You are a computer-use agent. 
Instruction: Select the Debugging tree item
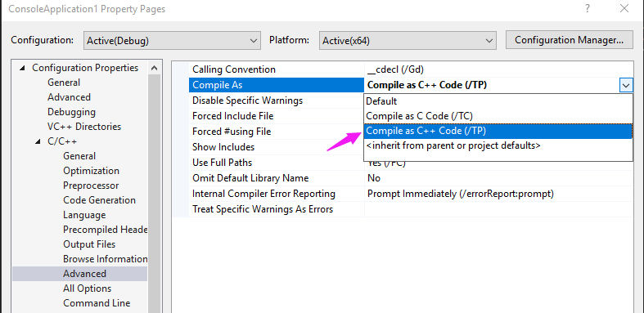pos(71,112)
